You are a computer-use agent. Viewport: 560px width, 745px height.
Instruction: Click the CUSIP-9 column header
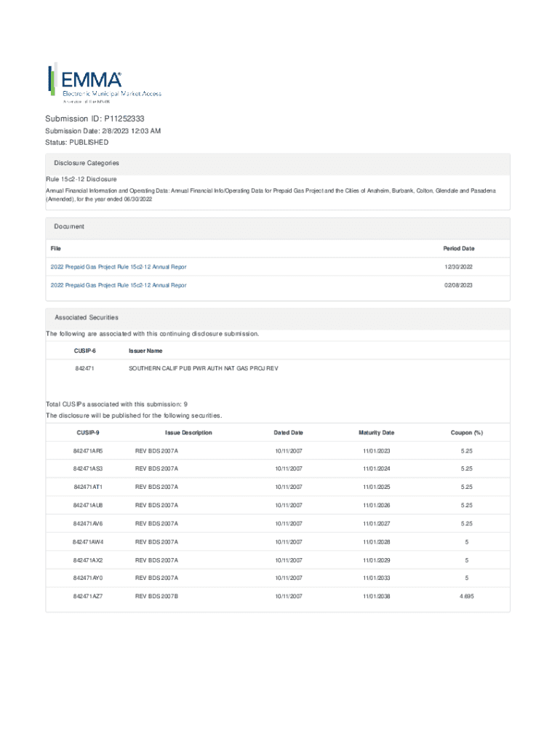click(88, 433)
